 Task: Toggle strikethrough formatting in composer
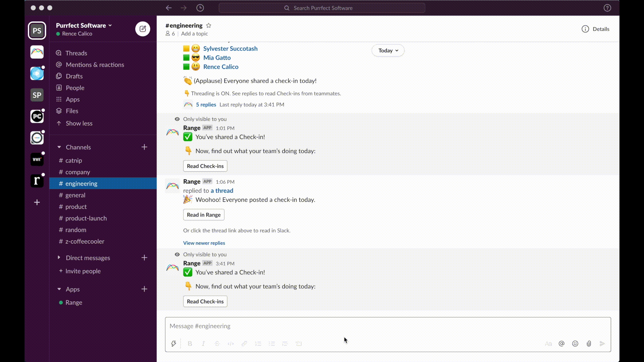(x=217, y=344)
